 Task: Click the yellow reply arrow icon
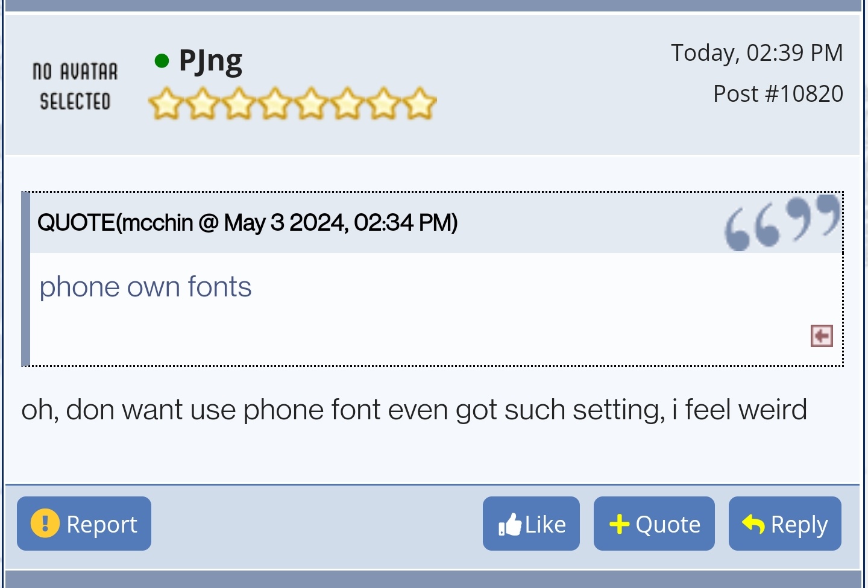[753, 524]
